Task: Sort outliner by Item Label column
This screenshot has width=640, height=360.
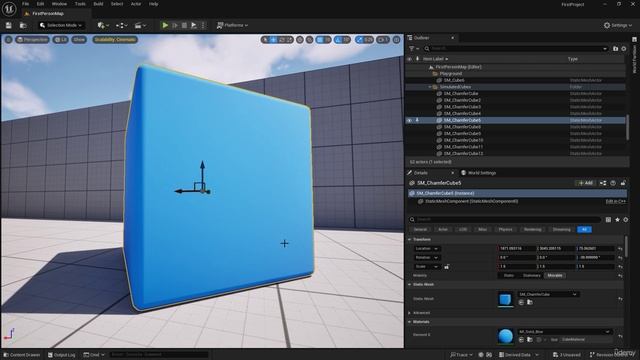Action: (x=435, y=59)
